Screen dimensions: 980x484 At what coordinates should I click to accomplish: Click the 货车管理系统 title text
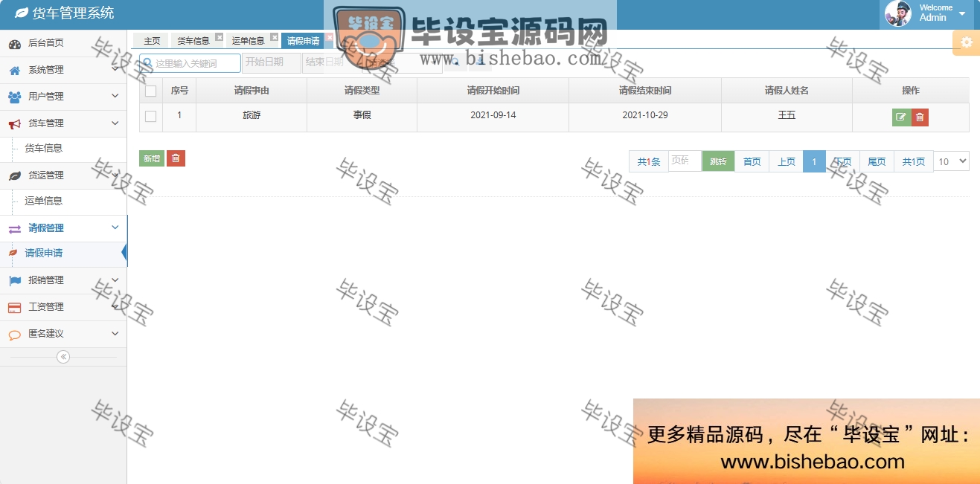click(x=74, y=13)
